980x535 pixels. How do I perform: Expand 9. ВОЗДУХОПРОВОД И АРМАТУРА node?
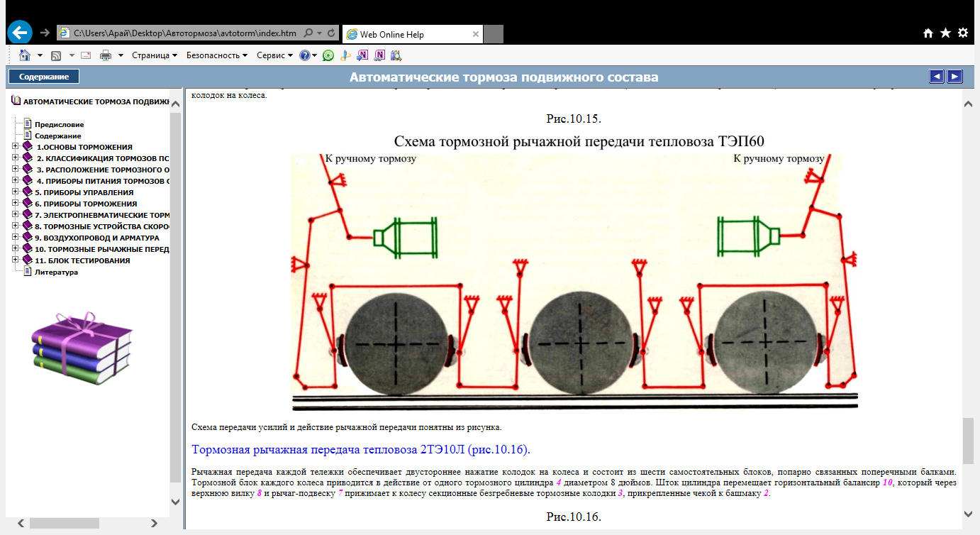(16, 238)
